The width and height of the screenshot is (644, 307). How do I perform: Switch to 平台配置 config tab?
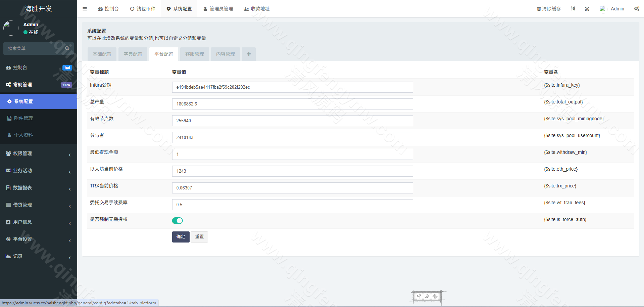pos(164,54)
